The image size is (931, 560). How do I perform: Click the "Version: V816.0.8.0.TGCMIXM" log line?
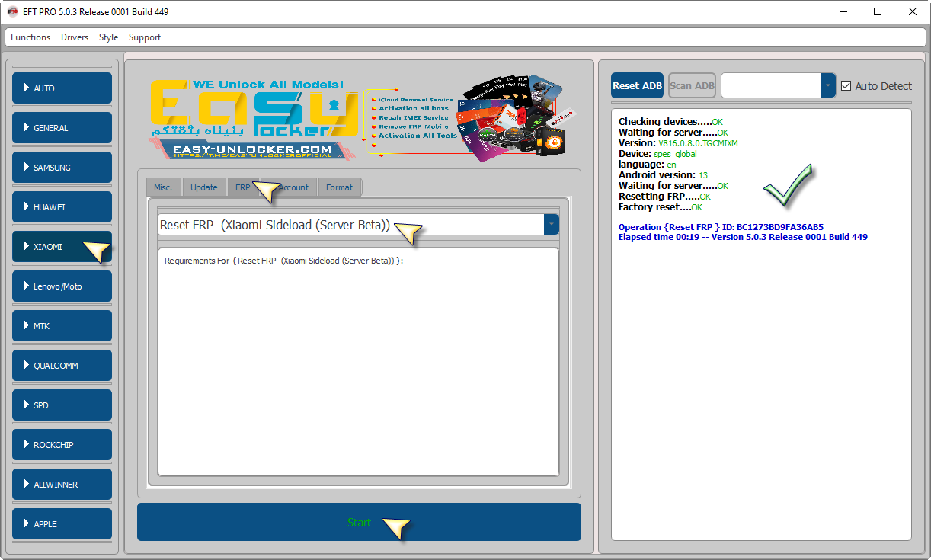678,143
